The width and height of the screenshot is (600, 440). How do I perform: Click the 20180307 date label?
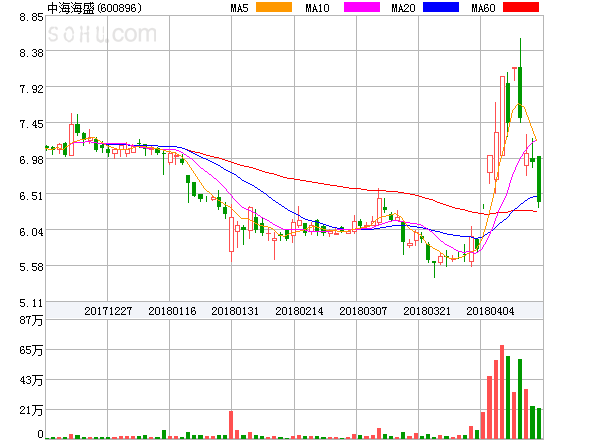pyautogui.click(x=363, y=311)
